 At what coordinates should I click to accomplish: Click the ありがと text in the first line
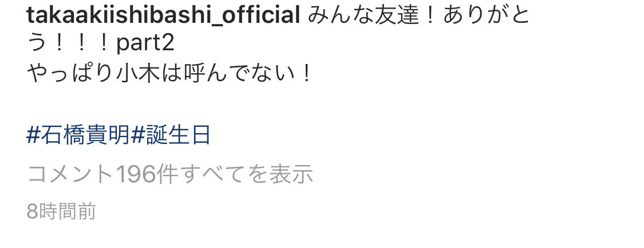pyautogui.click(x=486, y=15)
